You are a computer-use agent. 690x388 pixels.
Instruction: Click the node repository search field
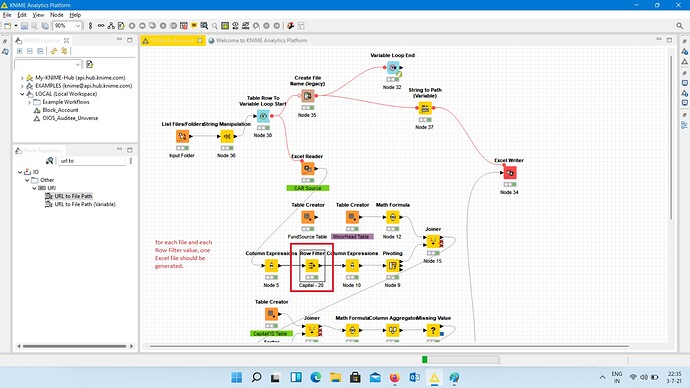[92, 161]
